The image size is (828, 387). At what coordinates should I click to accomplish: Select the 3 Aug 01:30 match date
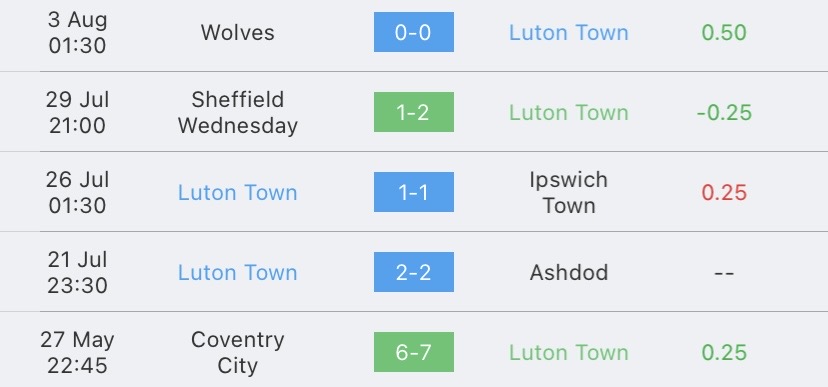[77, 33]
